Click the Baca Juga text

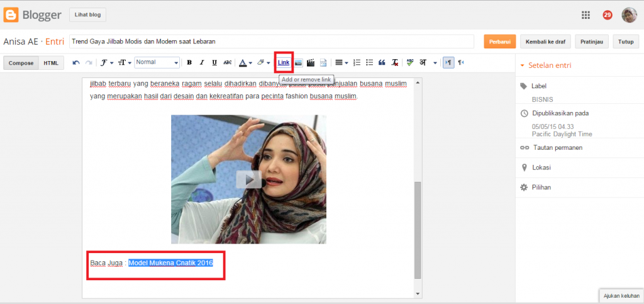coord(106,263)
